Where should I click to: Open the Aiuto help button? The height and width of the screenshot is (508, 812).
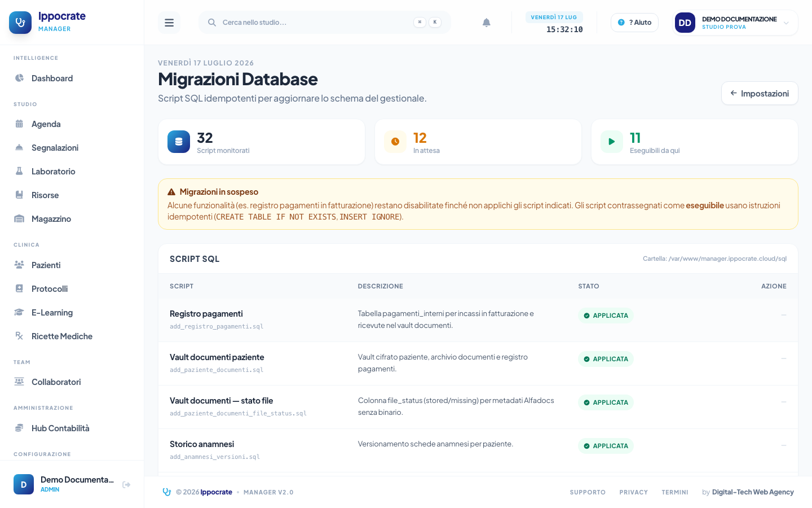tap(634, 23)
